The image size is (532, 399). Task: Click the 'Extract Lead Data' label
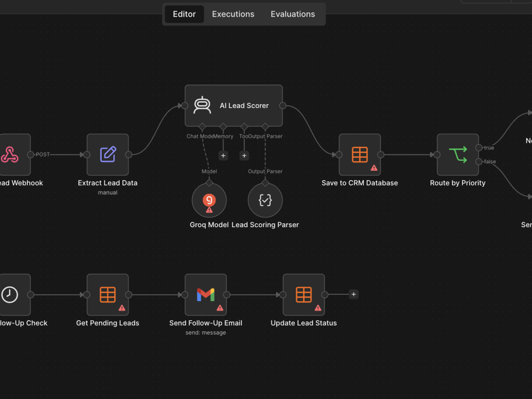[x=107, y=183]
